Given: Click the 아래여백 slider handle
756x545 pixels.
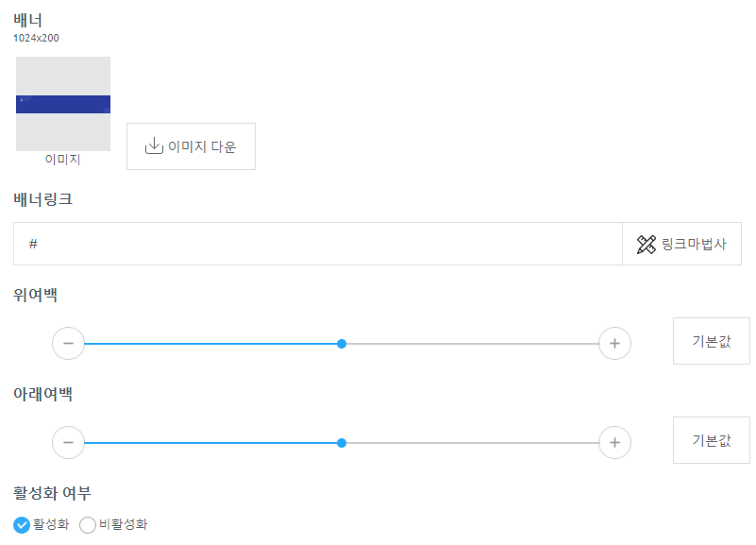Looking at the screenshot, I should [x=342, y=443].
